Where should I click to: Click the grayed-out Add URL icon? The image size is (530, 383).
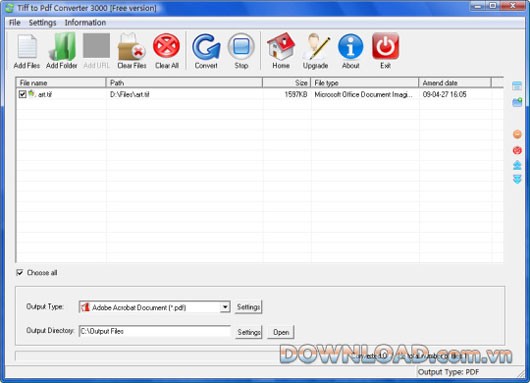[97, 46]
